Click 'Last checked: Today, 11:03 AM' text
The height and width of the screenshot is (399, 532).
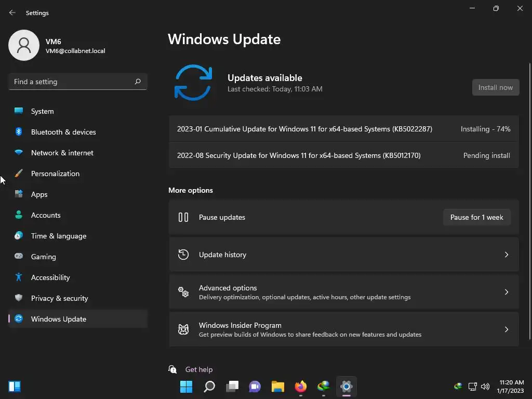point(275,89)
